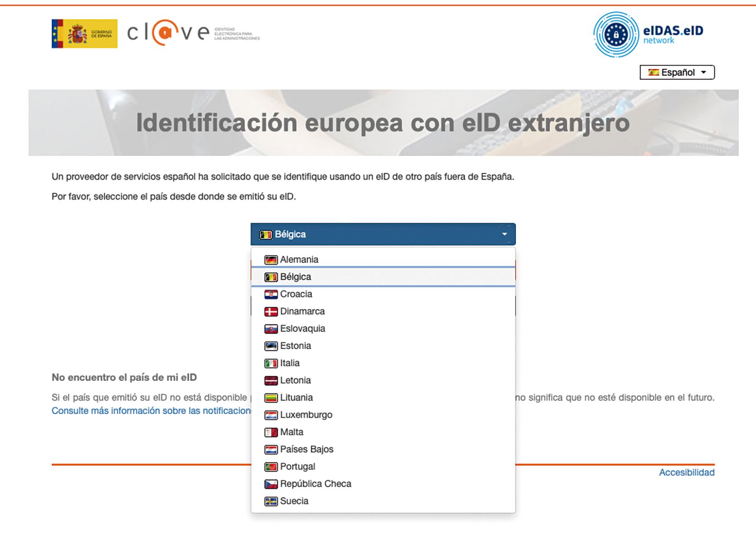Select Bélgica in the country list

[x=383, y=277]
